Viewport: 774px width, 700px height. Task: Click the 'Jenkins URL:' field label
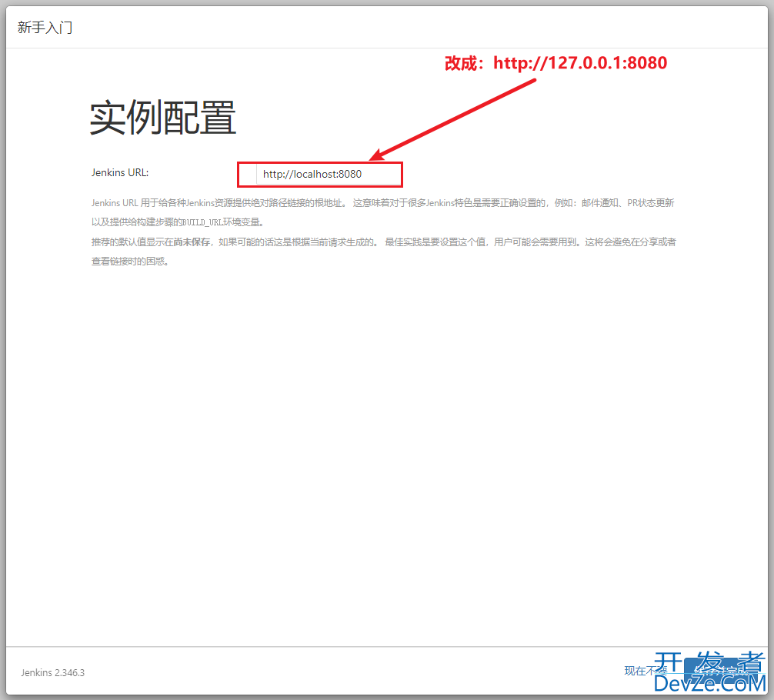[120, 173]
